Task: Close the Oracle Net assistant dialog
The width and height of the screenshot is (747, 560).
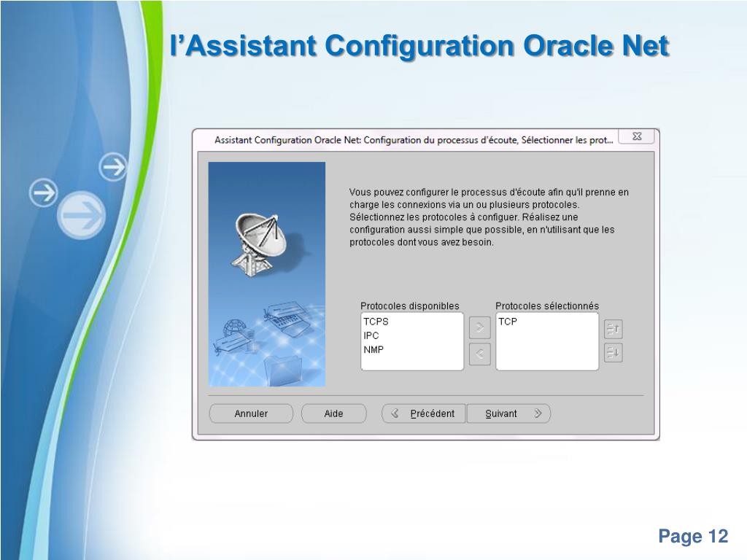Action: coord(636,136)
